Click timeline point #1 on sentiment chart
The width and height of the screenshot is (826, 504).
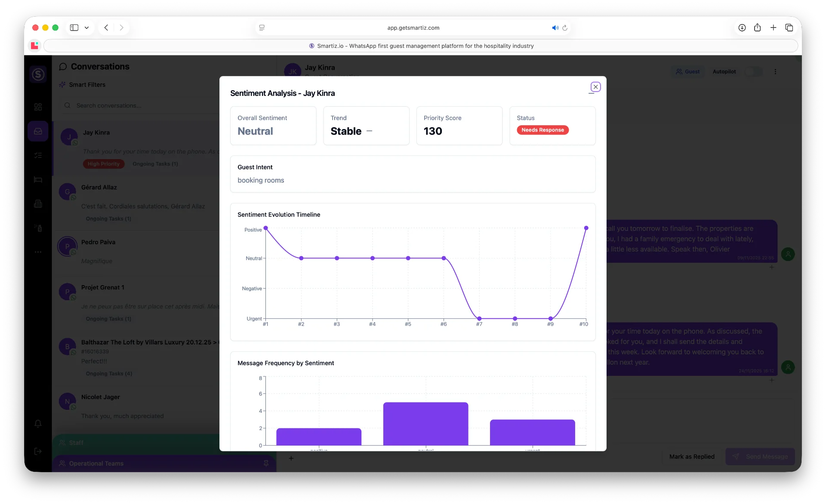[x=266, y=228]
